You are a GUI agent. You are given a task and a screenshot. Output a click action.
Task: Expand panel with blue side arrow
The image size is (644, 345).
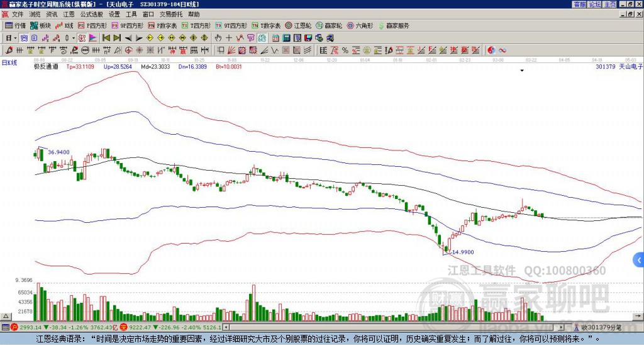[x=639, y=260]
